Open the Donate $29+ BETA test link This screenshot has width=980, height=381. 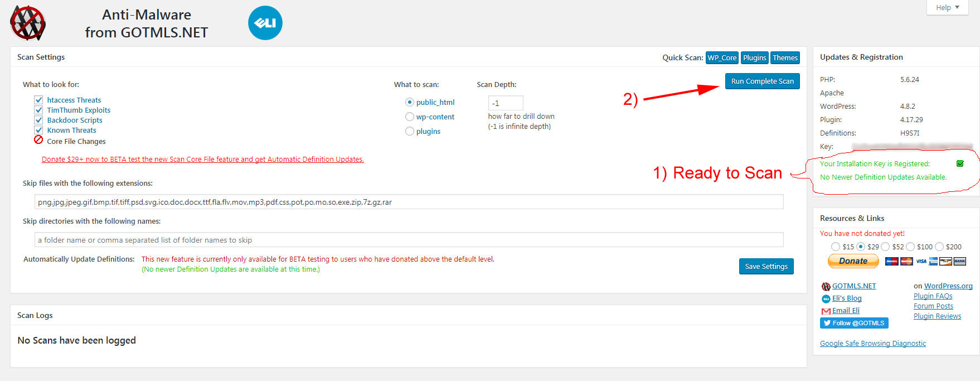[x=202, y=159]
